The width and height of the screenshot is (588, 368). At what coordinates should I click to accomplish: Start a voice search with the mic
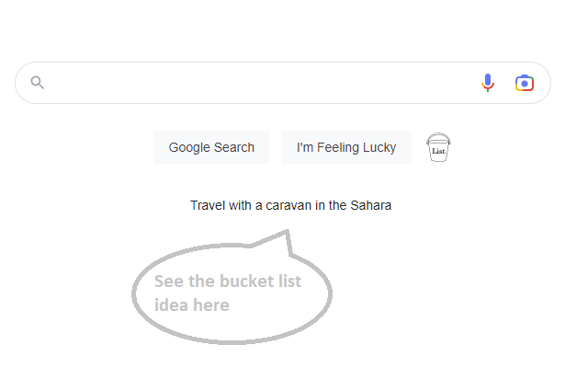(488, 83)
